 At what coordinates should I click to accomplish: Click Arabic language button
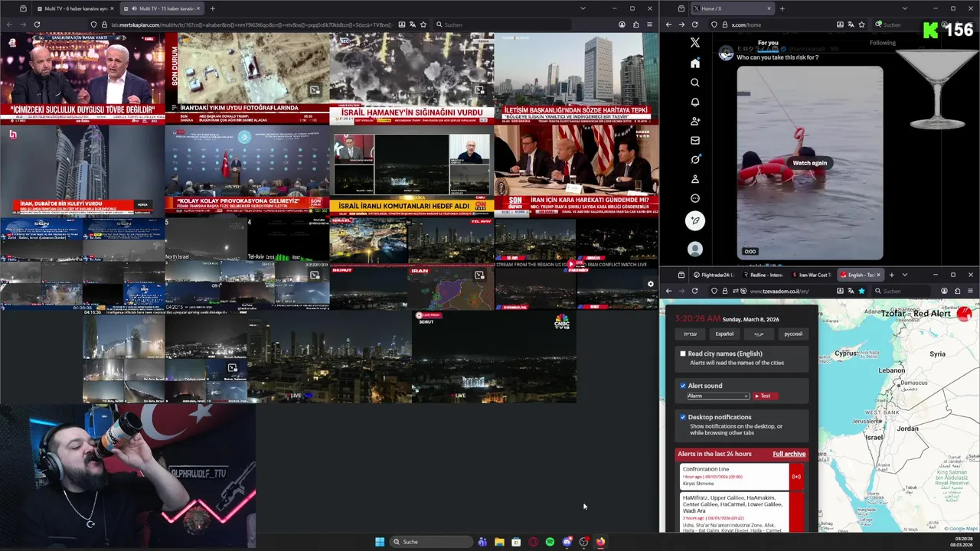click(x=759, y=334)
